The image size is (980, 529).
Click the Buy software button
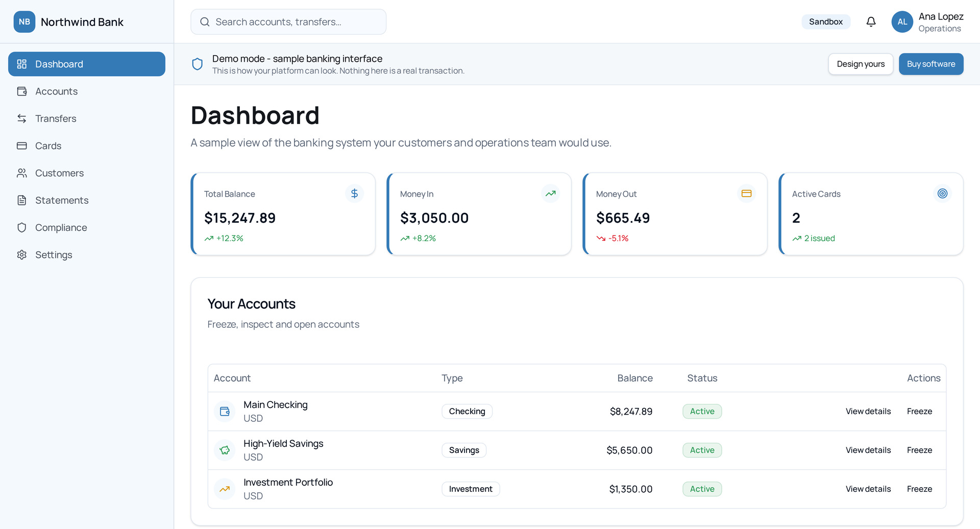931,64
